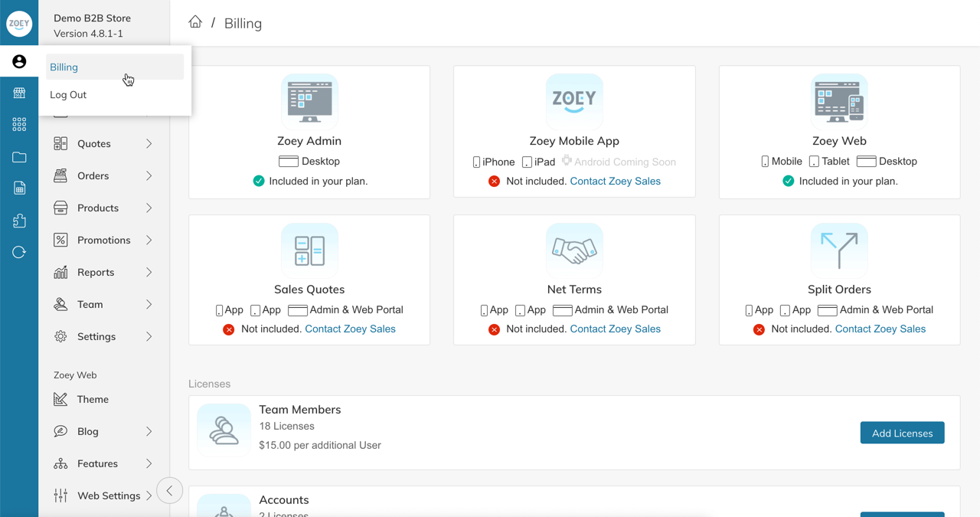
Task: Expand the Team menu chevron
Action: pyautogui.click(x=149, y=304)
